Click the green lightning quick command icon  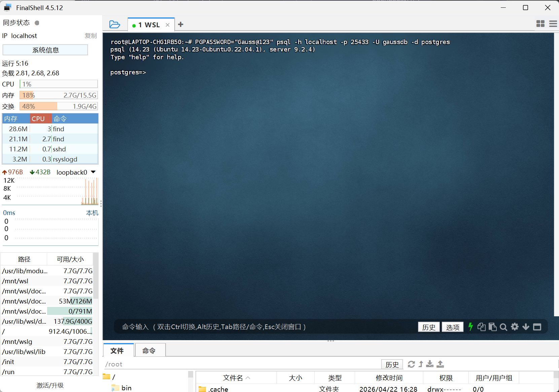coord(470,327)
